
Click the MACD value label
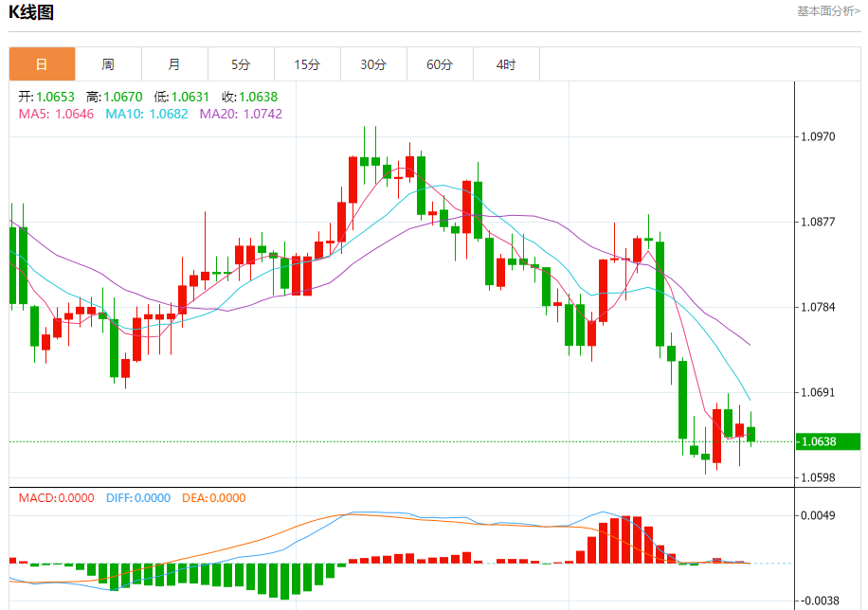57,498
